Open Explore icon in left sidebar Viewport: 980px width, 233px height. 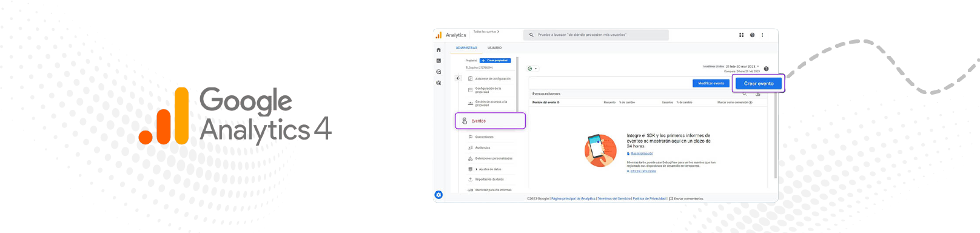coord(438,72)
